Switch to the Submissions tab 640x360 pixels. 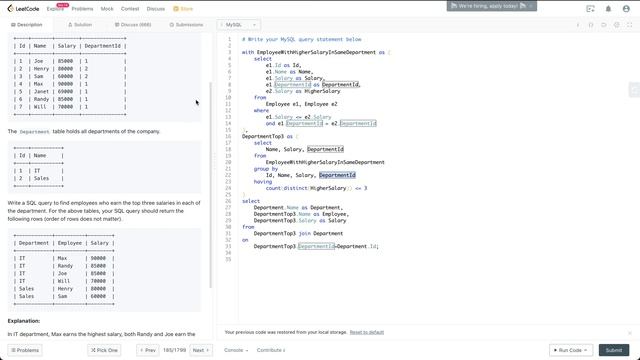click(x=186, y=25)
